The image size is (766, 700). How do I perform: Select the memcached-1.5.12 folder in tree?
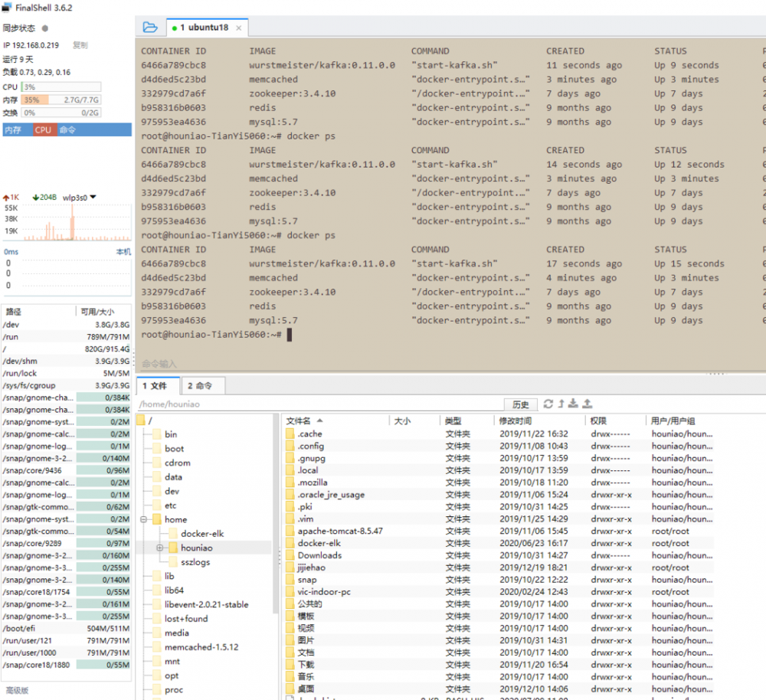click(x=201, y=647)
